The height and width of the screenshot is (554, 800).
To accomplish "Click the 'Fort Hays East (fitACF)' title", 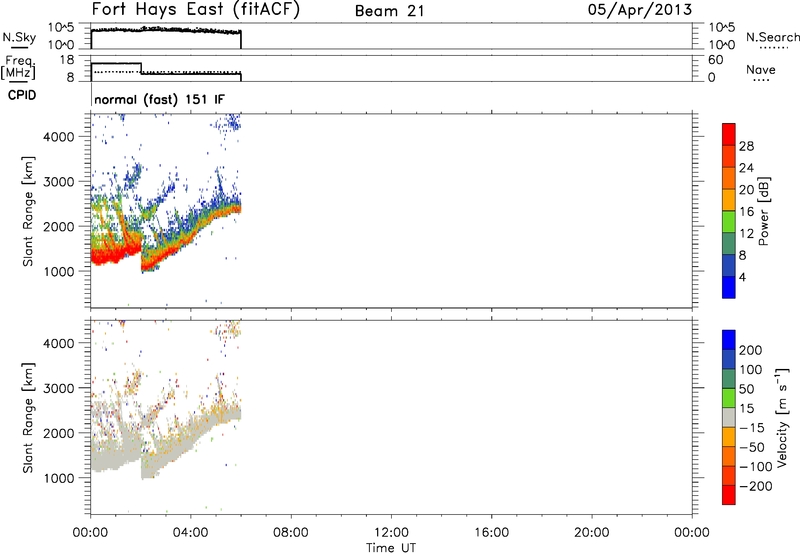I will 195,10.
